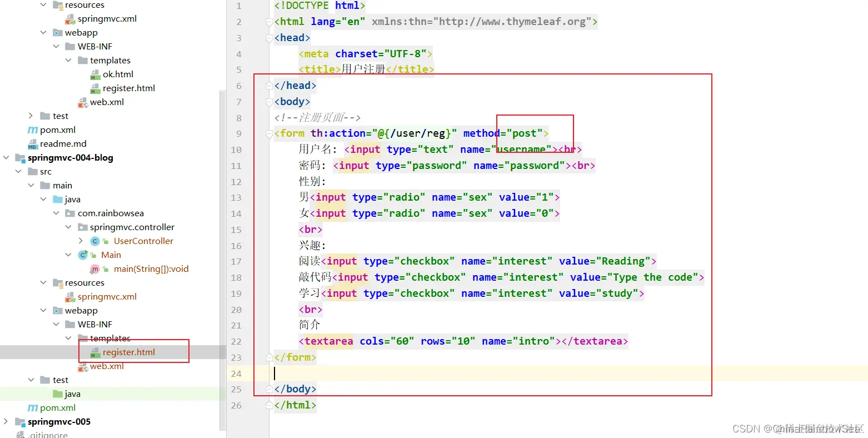Collapse the src folder chevron
The image size is (868, 438).
(18, 172)
